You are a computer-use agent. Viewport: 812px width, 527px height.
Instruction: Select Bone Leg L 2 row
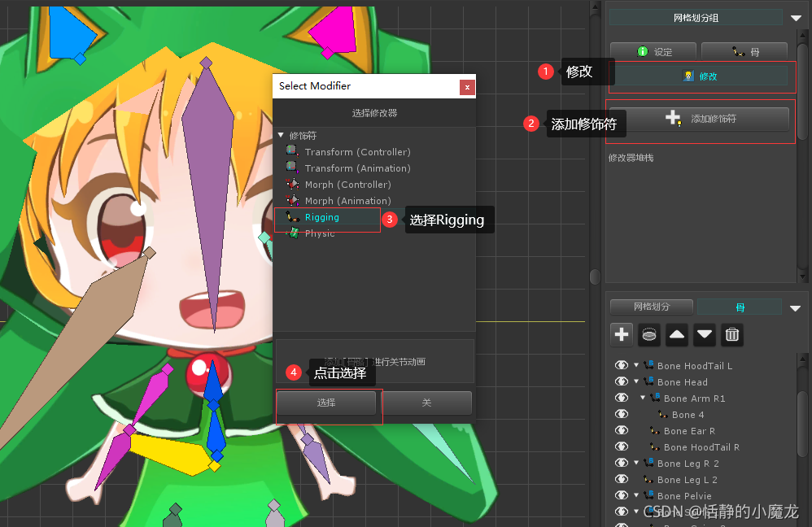(688, 480)
